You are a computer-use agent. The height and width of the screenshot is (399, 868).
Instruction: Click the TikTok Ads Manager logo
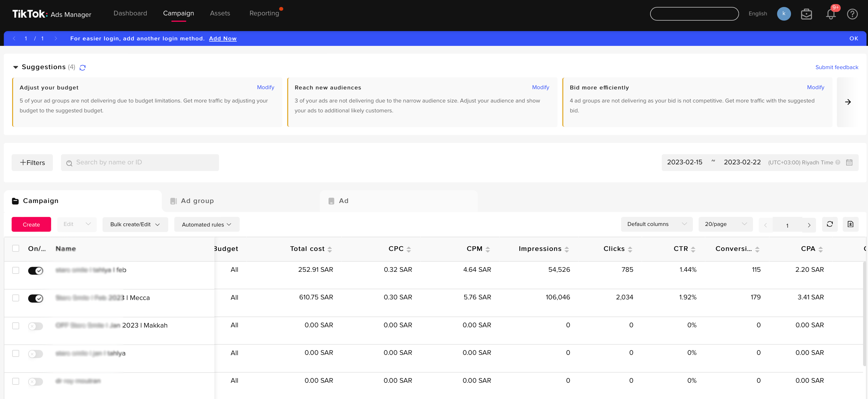click(x=51, y=14)
